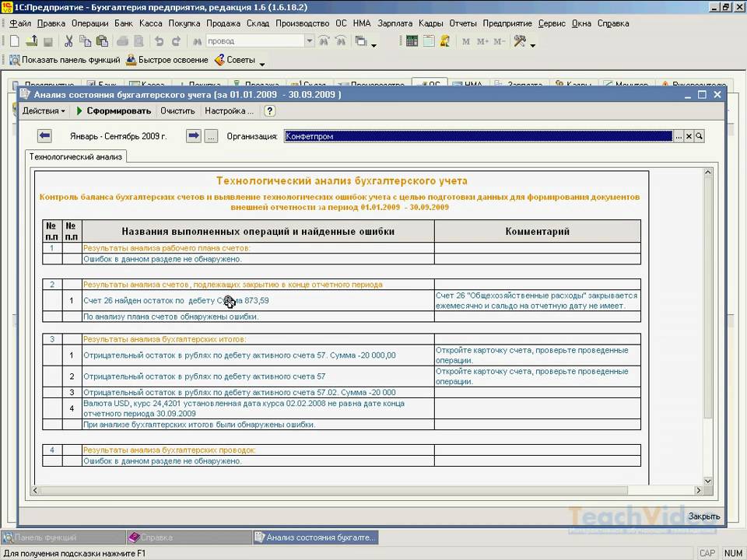Click the Save diskette icon
Image resolution: width=747 pixels, height=560 pixels.
coord(48,41)
